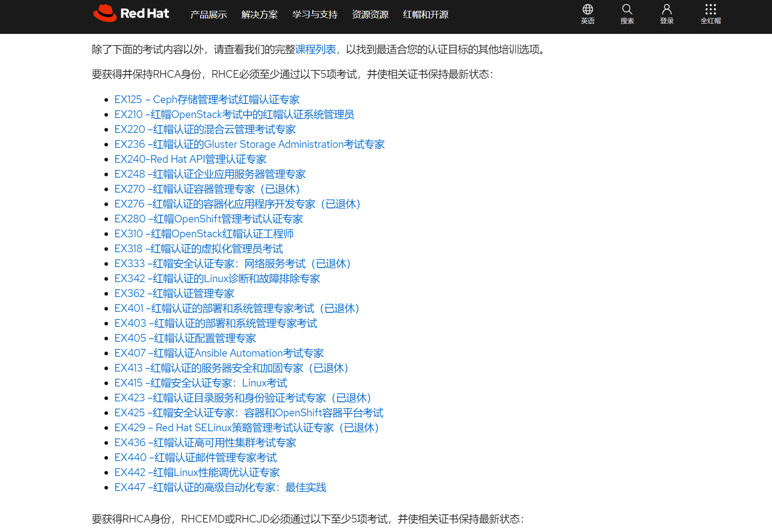772x532 pixels.
Task: Expand the 学习与支持 dropdown
Action: coord(315,14)
